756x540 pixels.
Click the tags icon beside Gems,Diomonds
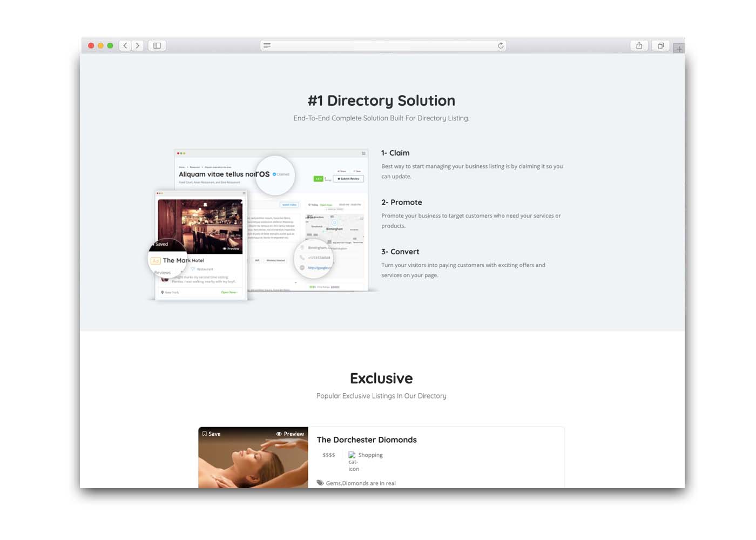pyautogui.click(x=320, y=483)
